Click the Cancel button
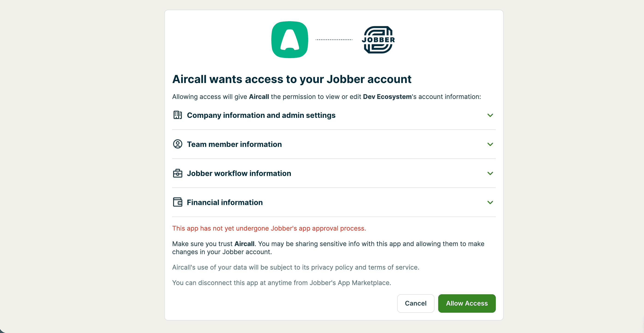 [416, 303]
